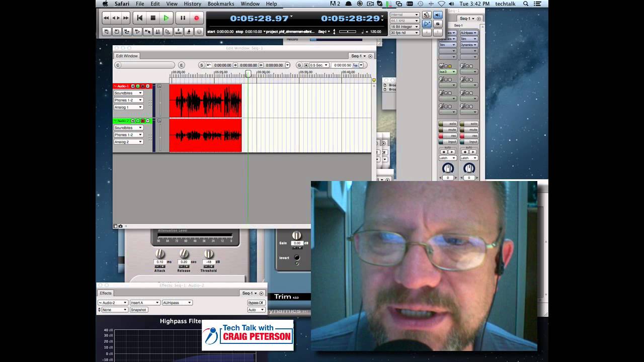Toggle the grid snap checkbox next to G
This screenshot has width=644, height=362.
306,65
